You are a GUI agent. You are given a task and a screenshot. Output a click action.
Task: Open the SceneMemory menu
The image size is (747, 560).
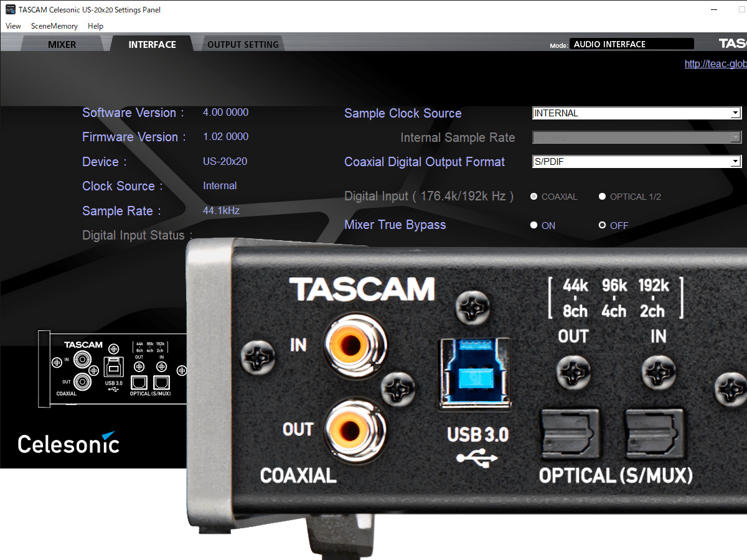tap(54, 26)
